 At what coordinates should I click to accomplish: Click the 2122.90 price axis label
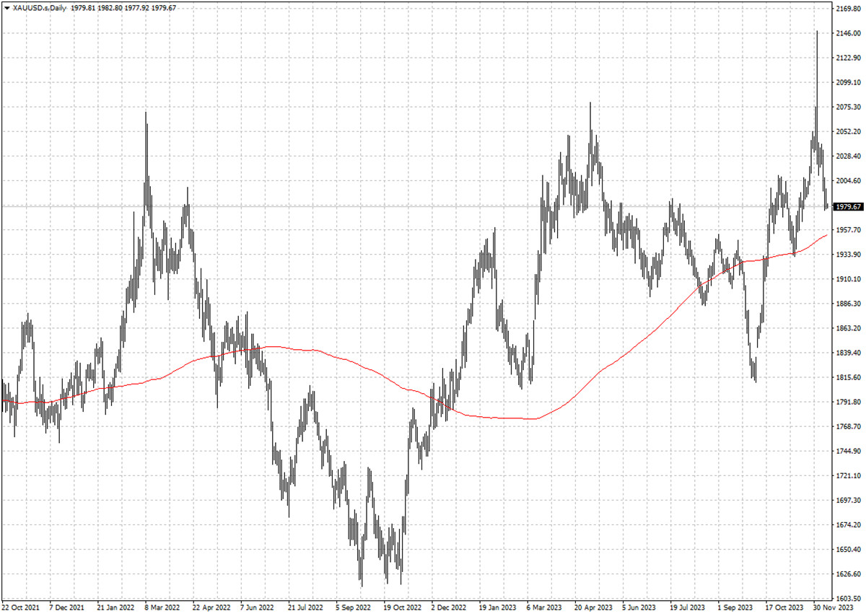(847, 58)
